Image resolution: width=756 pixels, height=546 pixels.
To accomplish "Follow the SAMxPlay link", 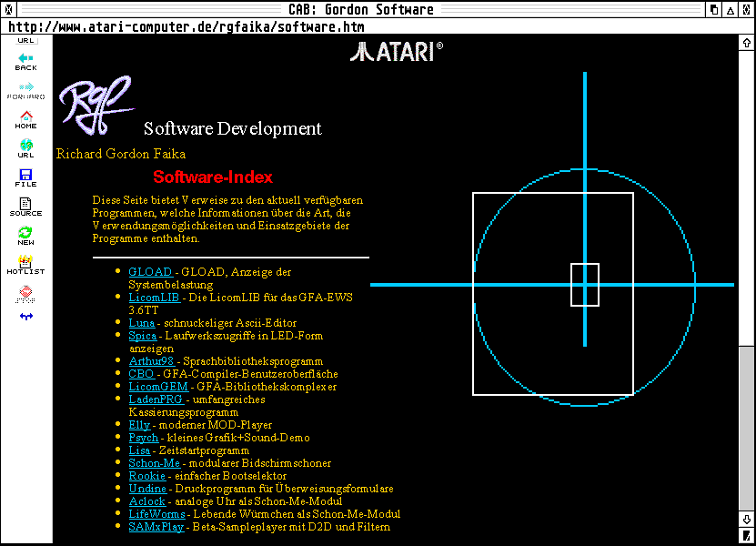I will (156, 527).
